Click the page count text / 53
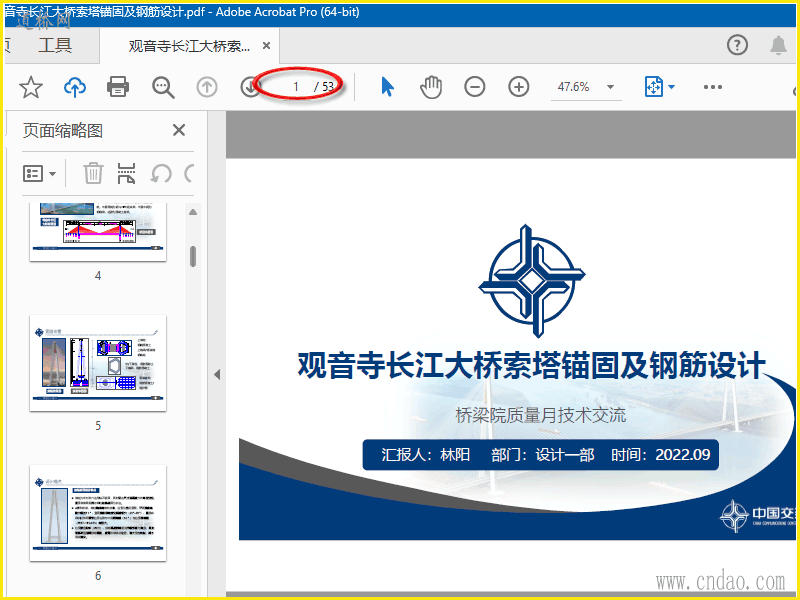The image size is (800, 600). pos(323,87)
